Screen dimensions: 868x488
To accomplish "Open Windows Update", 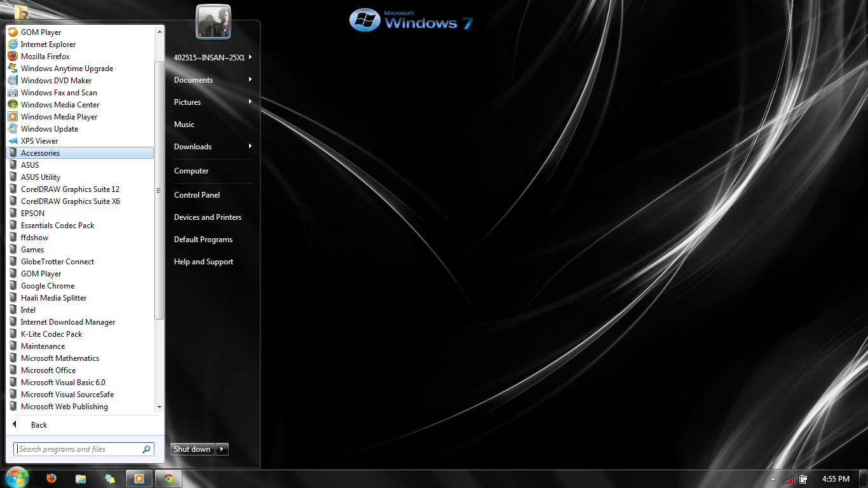I will (x=79, y=129).
